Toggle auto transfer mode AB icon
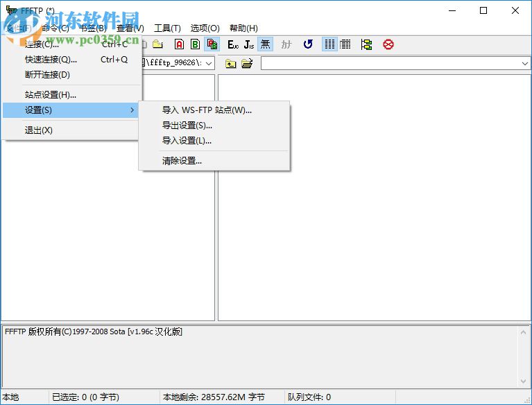This screenshot has width=532, height=405. [212, 44]
